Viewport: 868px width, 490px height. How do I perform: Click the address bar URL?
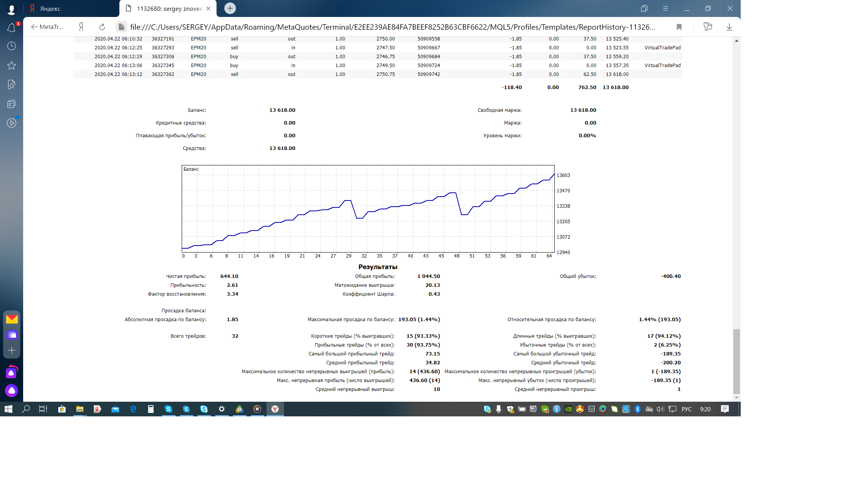point(392,27)
